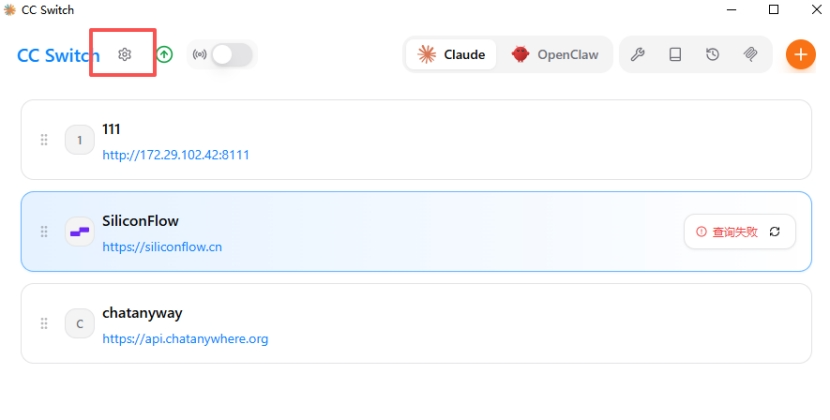Viewport: 830px width, 420px height.
Task: Maximize the CC Switch window
Action: tap(773, 10)
